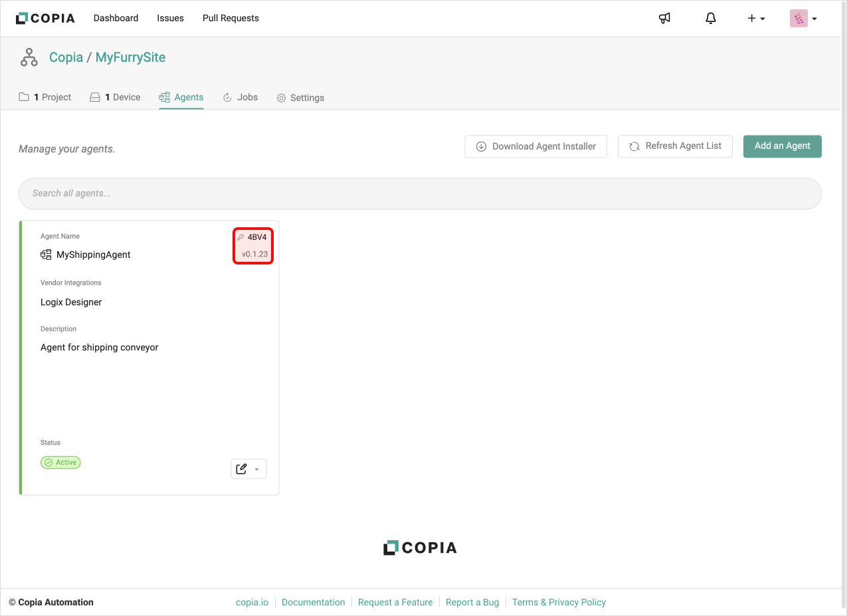Go to the 1 Device tab
This screenshot has height=616, width=847.
coord(115,97)
